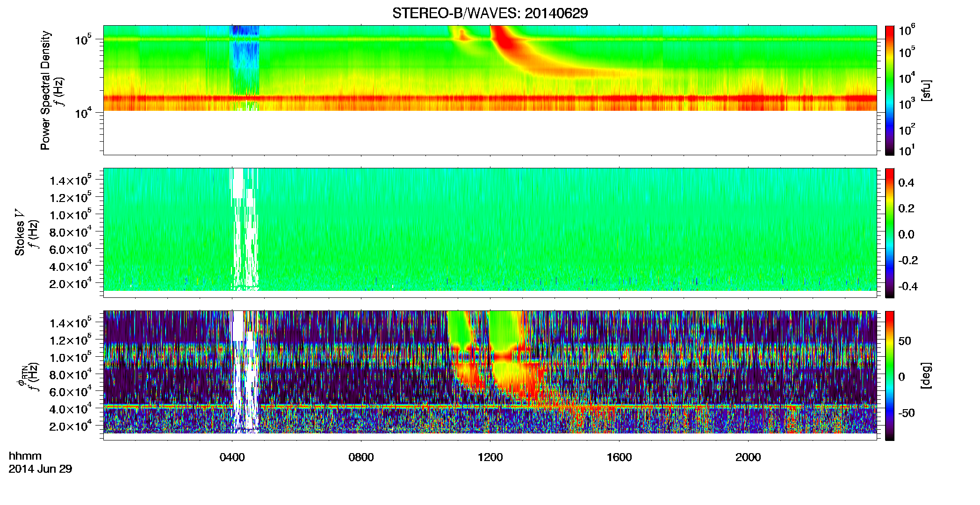Click the red horizontal emission band below 2×10^4 Hz

tap(490, 98)
